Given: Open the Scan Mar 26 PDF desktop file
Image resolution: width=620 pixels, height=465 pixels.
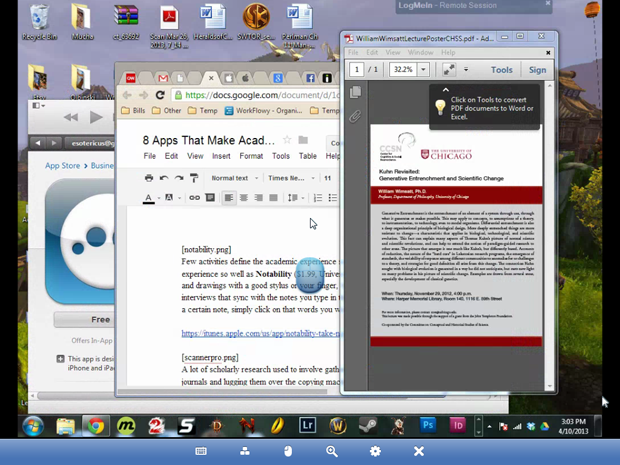Looking at the screenshot, I should tap(169, 26).
